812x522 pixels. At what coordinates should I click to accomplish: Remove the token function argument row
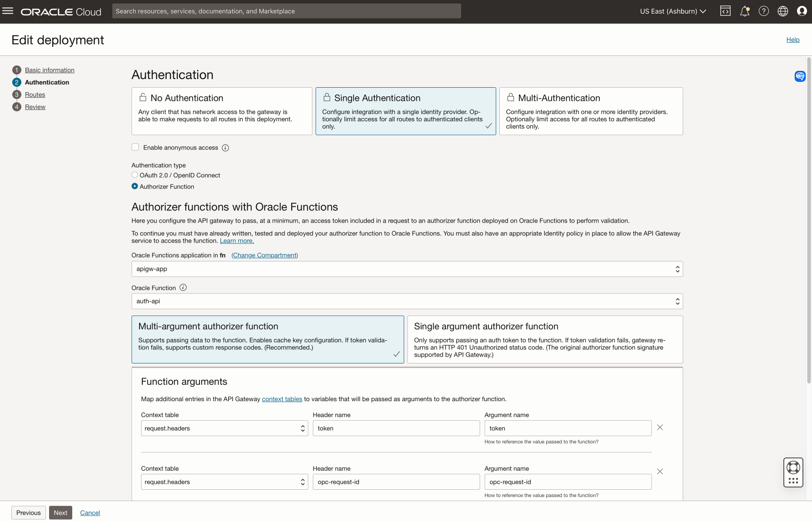pos(660,428)
